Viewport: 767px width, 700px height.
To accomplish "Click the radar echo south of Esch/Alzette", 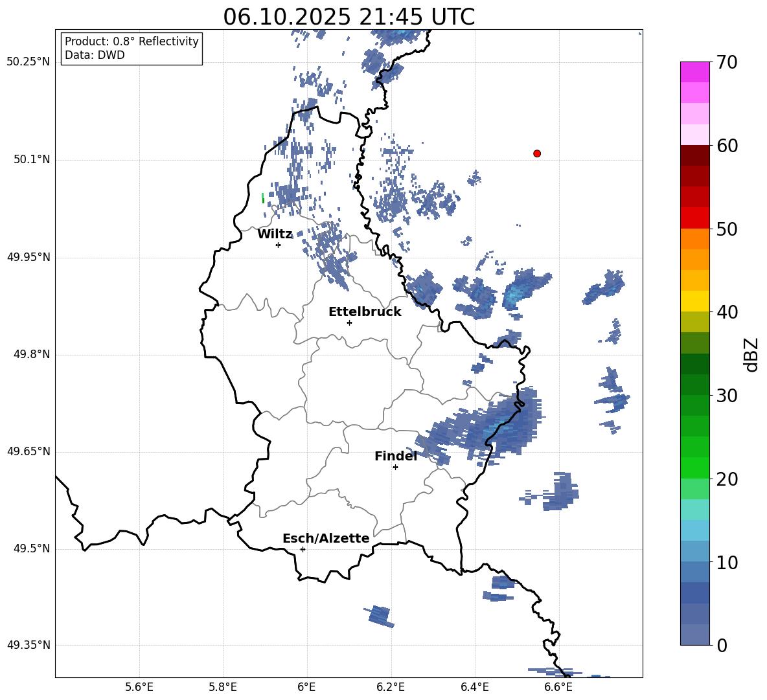I will 380,616.
